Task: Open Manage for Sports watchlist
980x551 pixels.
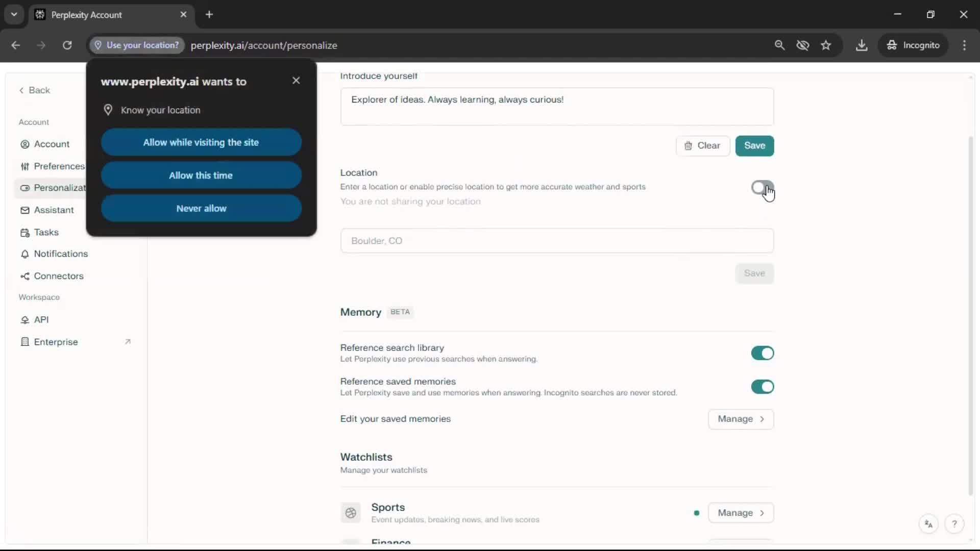Action: click(x=741, y=513)
